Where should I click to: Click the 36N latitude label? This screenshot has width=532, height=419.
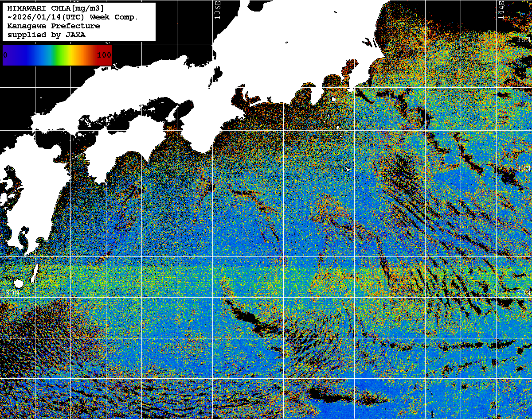tap(524, 40)
